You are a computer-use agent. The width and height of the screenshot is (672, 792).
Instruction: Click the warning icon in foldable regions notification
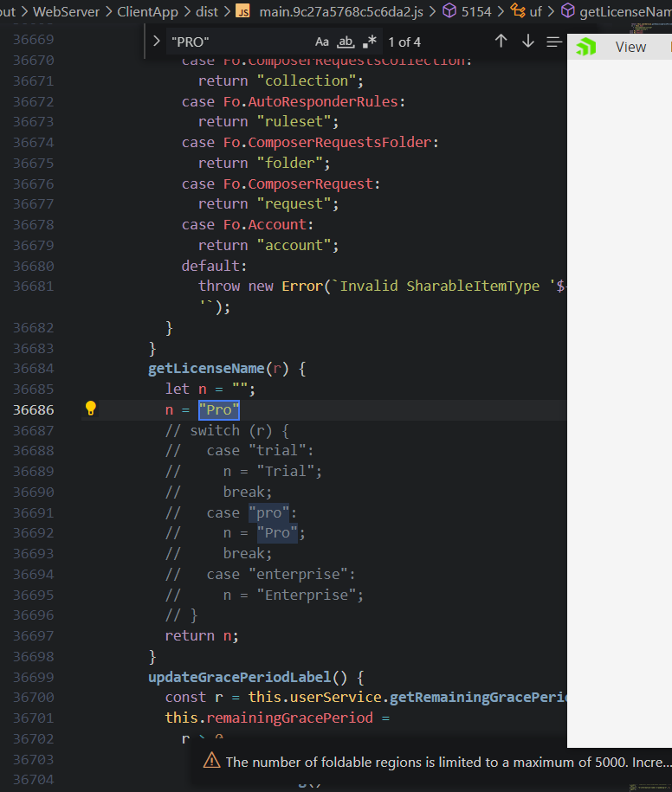pyautogui.click(x=211, y=760)
